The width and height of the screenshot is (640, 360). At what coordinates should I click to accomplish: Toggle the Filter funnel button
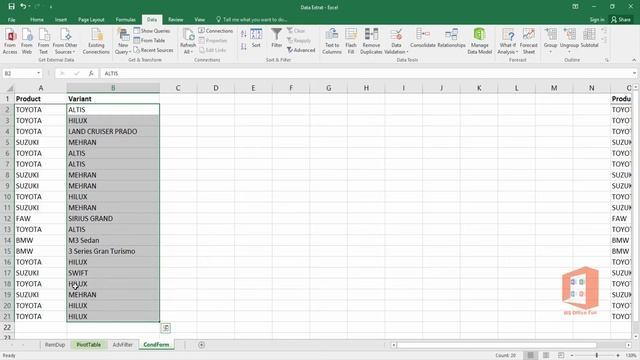tap(276, 38)
